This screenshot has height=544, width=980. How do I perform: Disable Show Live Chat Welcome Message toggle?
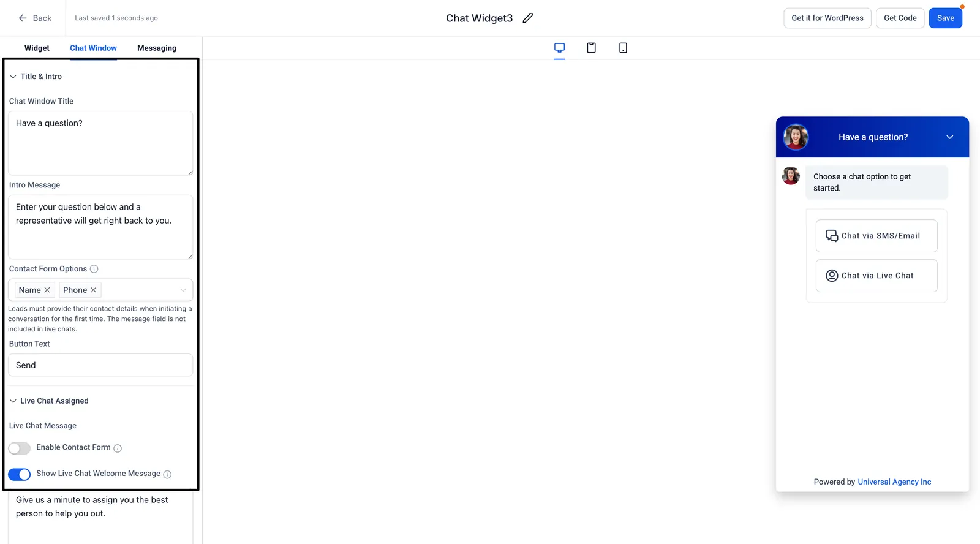[20, 474]
